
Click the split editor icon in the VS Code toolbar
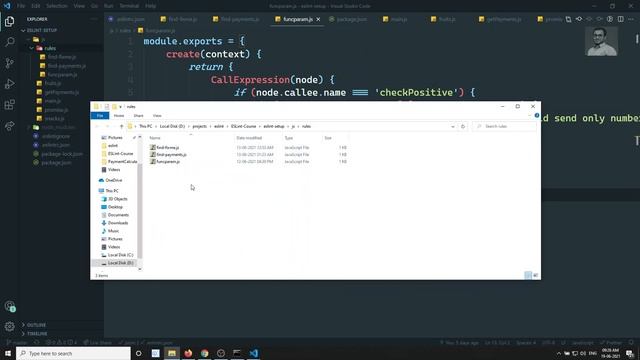pyautogui.click(x=620, y=19)
